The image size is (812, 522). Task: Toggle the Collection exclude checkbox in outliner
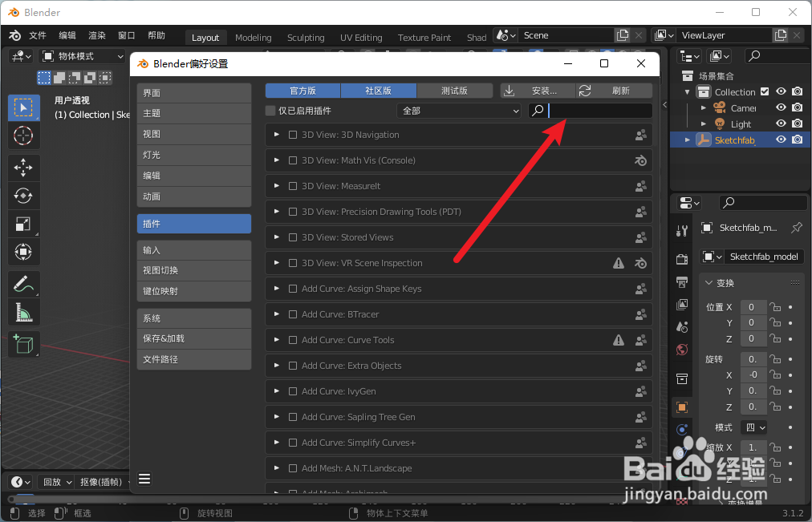(x=765, y=91)
